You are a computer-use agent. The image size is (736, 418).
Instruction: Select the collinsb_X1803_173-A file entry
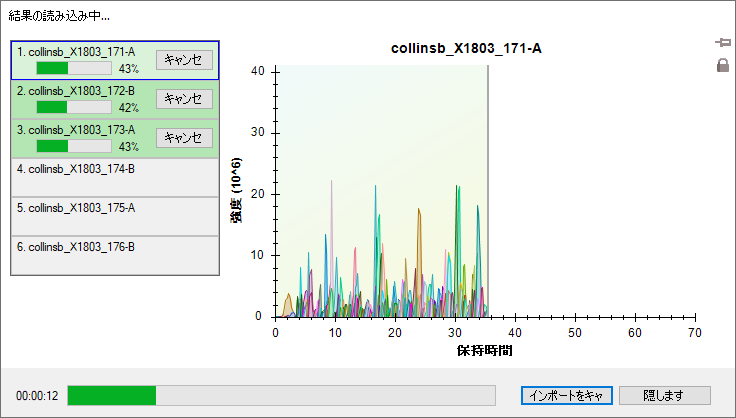(x=82, y=129)
